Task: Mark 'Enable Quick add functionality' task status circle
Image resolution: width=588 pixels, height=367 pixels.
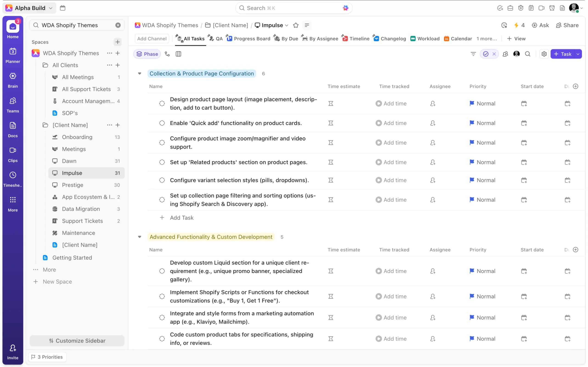Action: point(162,123)
